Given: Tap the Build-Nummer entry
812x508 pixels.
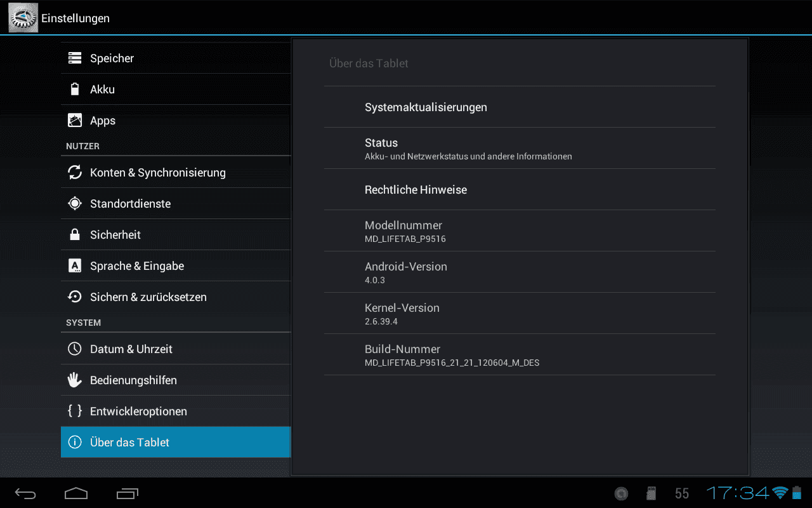Looking at the screenshot, I should pyautogui.click(x=520, y=355).
